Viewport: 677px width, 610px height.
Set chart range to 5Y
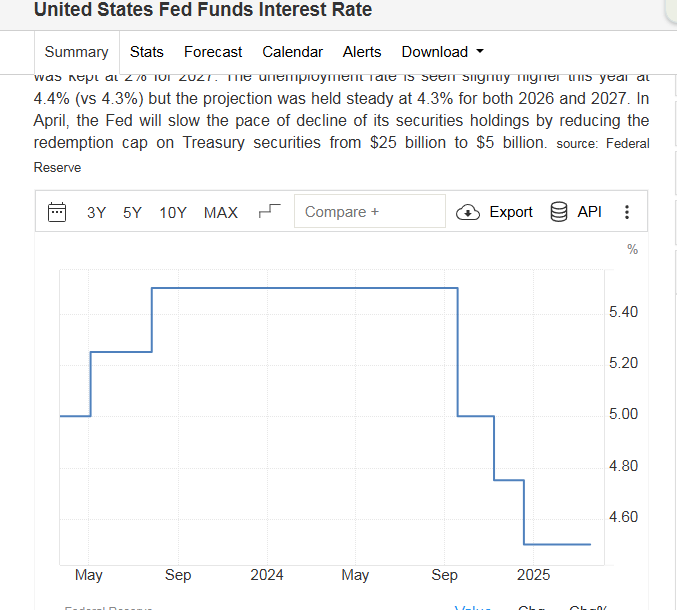(132, 212)
